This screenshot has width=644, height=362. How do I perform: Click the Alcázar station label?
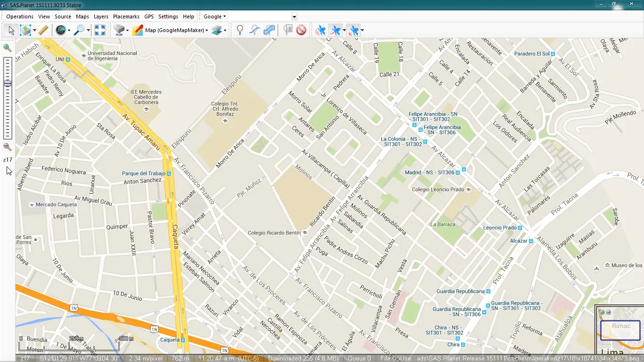point(519,241)
